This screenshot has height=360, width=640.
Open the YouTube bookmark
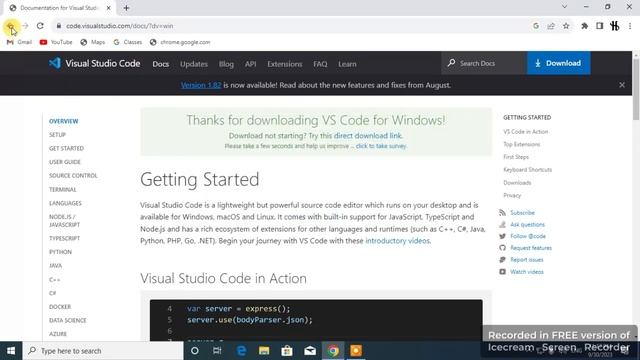coord(56,42)
